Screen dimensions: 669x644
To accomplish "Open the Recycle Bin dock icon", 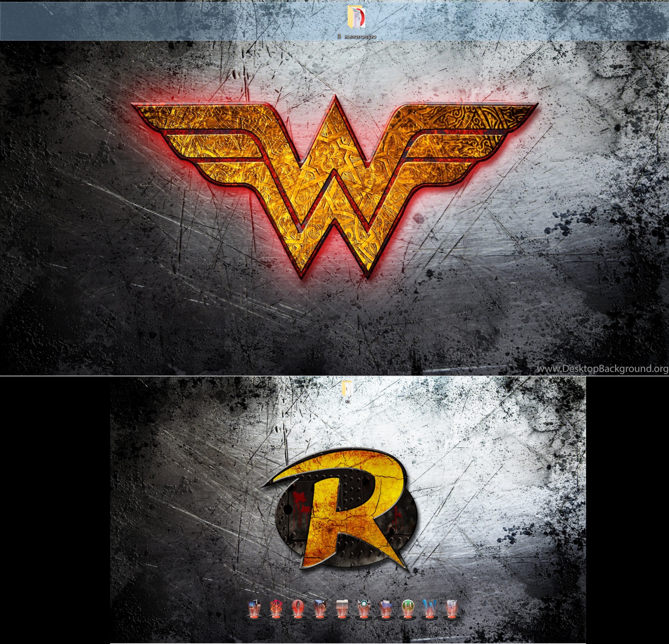I will tap(451, 609).
